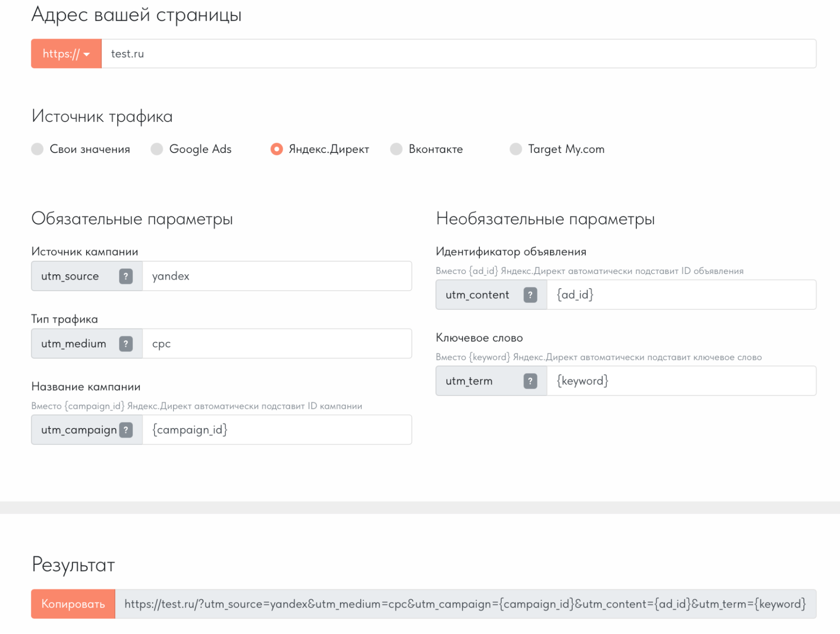Open the https:// protocol dropdown
The height and width of the screenshot is (634, 840).
(x=66, y=54)
